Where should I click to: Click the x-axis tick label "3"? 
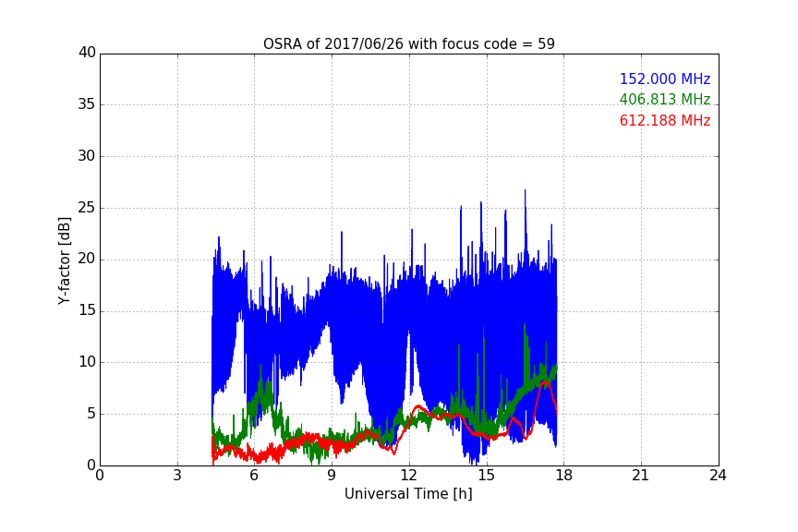[177, 476]
